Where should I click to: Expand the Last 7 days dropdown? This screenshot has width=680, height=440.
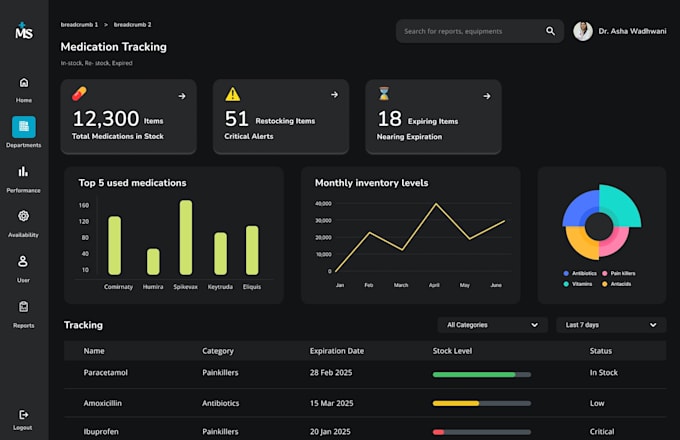pos(611,325)
